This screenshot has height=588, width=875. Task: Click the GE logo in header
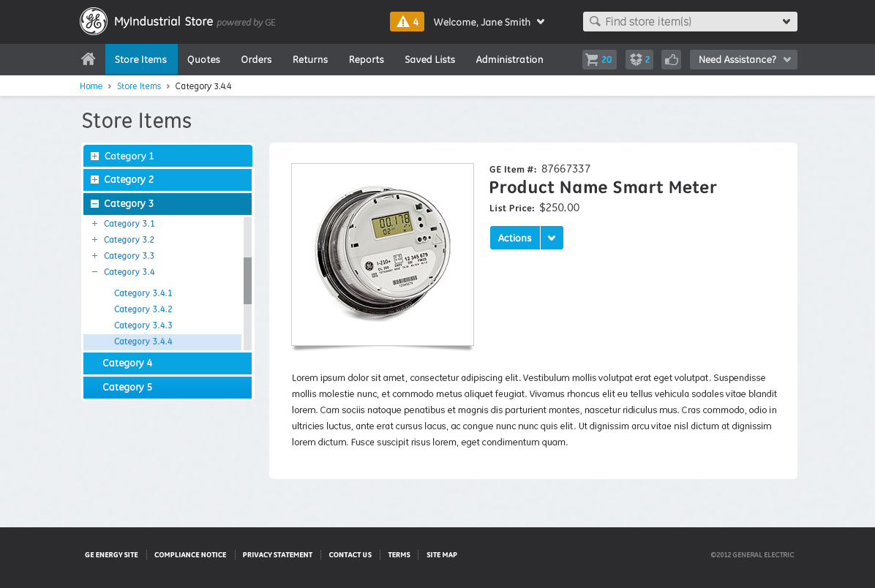pos(94,21)
